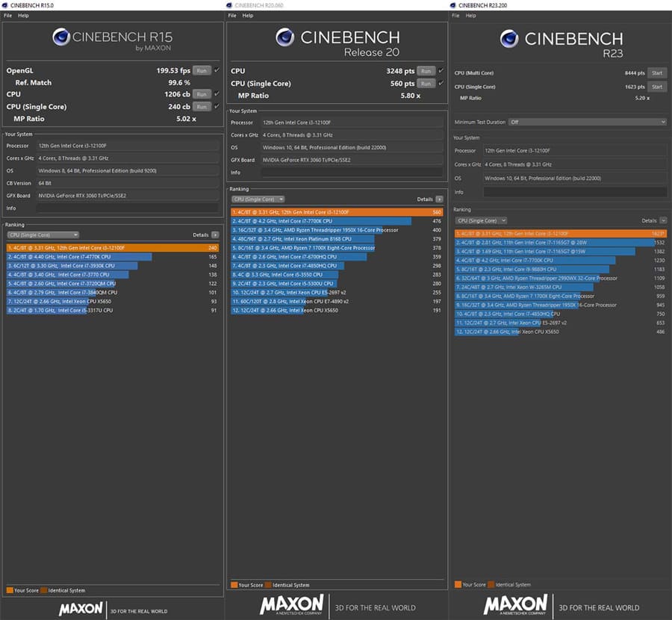The width and height of the screenshot is (672, 620).
Task: Click the Info field in R23 system panel
Action: pos(575,192)
